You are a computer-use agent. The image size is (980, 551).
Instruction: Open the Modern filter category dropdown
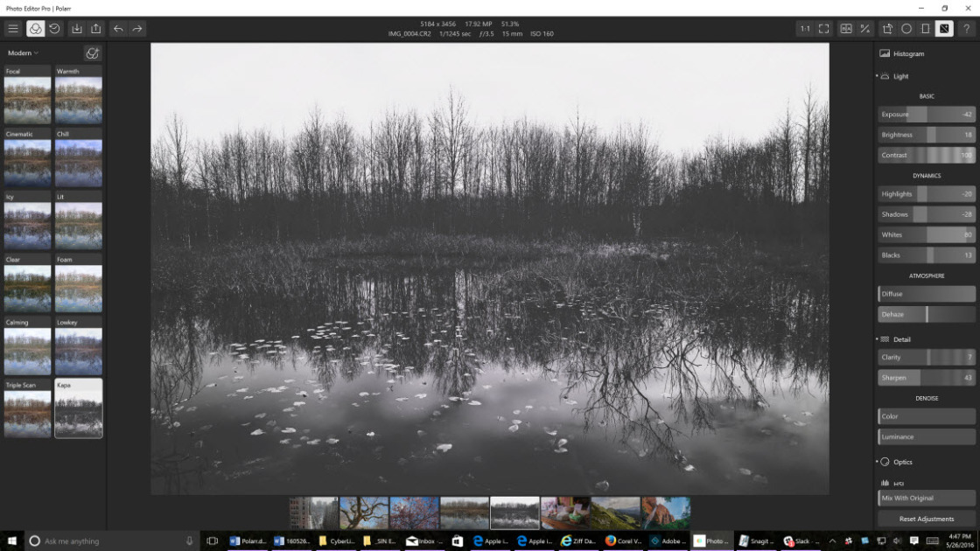pyautogui.click(x=24, y=53)
